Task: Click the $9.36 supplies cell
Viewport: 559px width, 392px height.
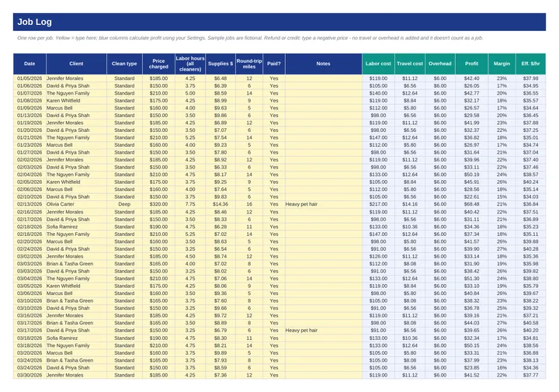Action: point(220,293)
